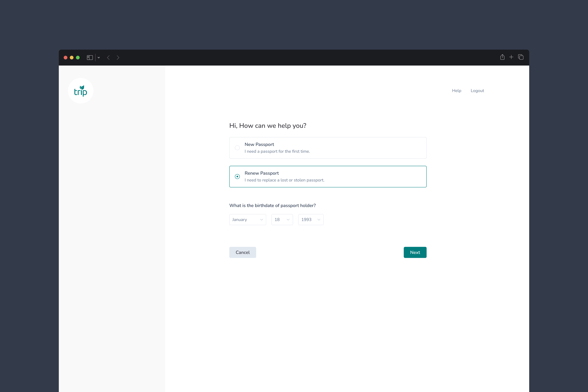Select the New Passport radio button
This screenshot has height=392, width=588.
(237, 148)
